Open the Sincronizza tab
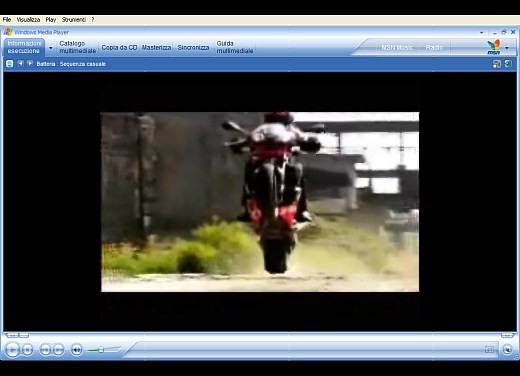 tap(193, 48)
